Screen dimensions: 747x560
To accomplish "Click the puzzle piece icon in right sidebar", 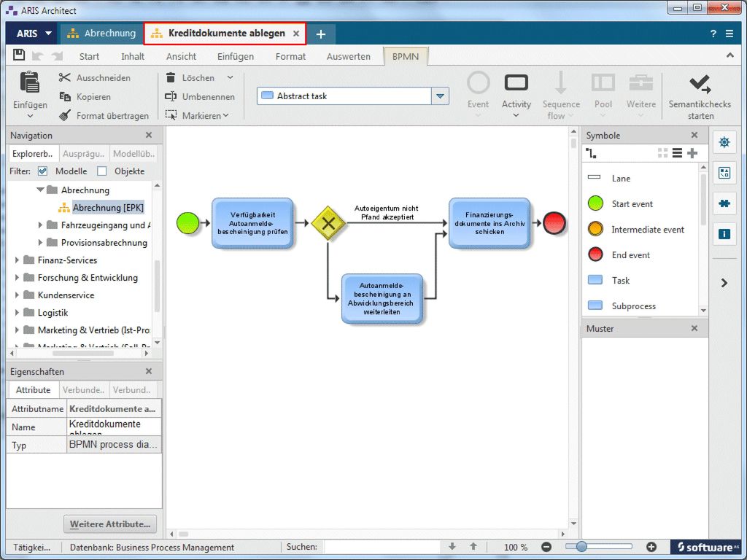I will [x=724, y=203].
